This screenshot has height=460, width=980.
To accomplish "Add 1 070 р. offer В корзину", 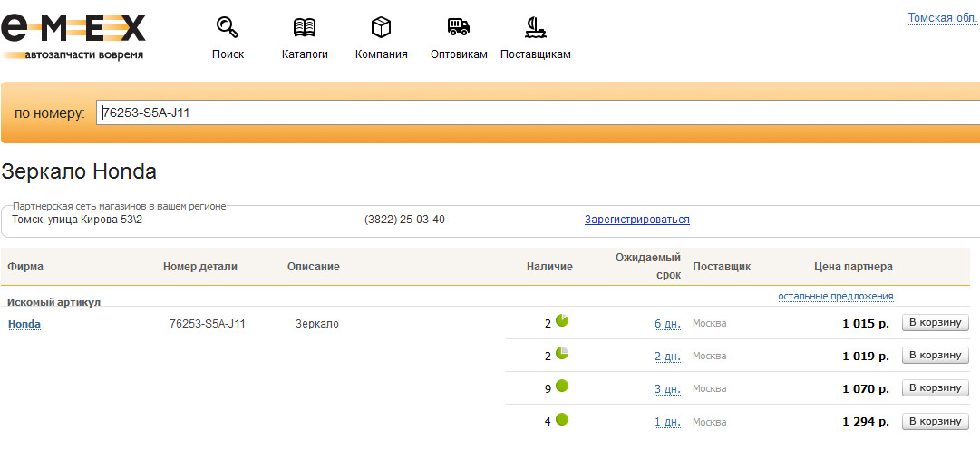I will pyautogui.click(x=935, y=388).
